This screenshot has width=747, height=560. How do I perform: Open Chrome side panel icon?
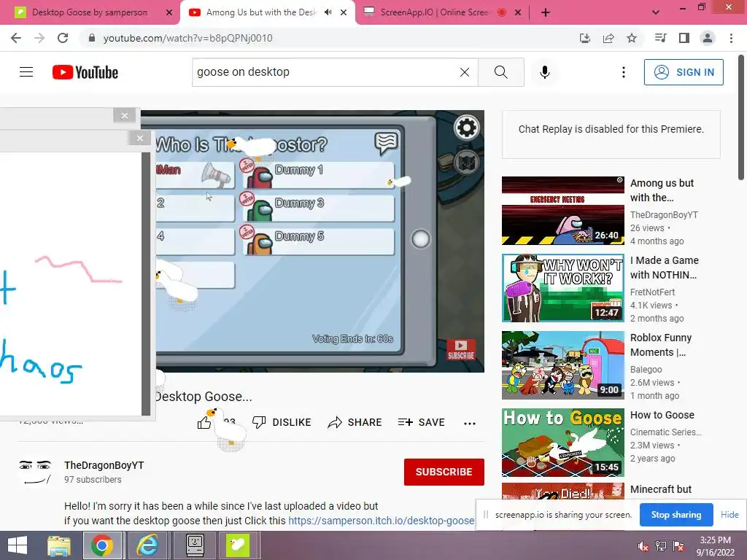(684, 38)
